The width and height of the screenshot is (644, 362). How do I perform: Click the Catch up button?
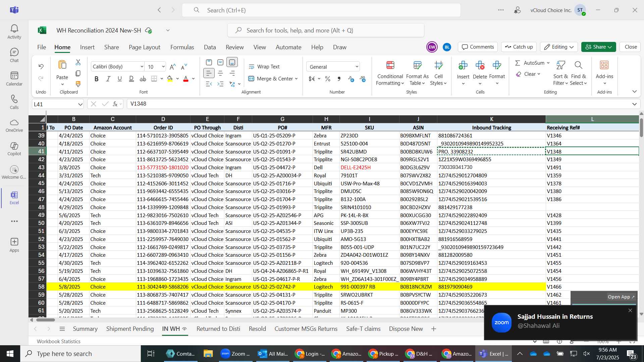coord(519,47)
